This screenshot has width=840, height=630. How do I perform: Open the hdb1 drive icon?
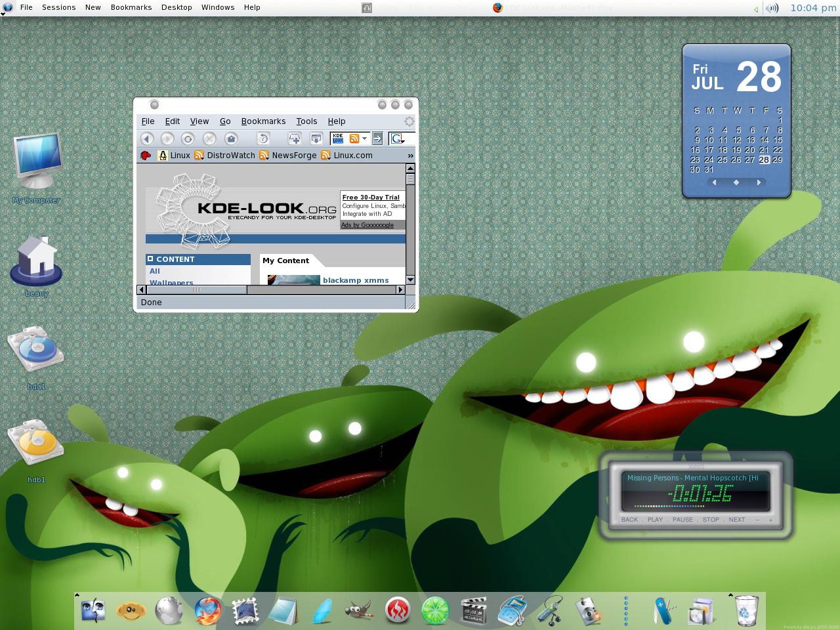[36, 443]
